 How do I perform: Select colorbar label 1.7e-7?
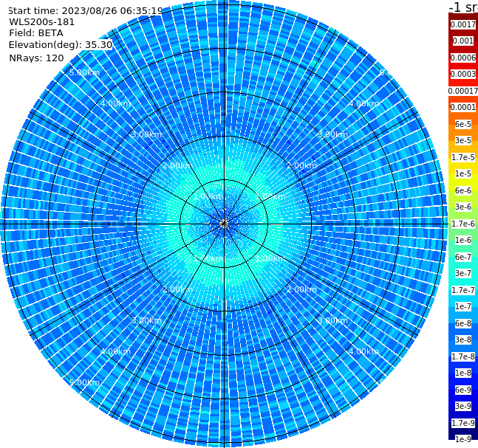(463, 290)
